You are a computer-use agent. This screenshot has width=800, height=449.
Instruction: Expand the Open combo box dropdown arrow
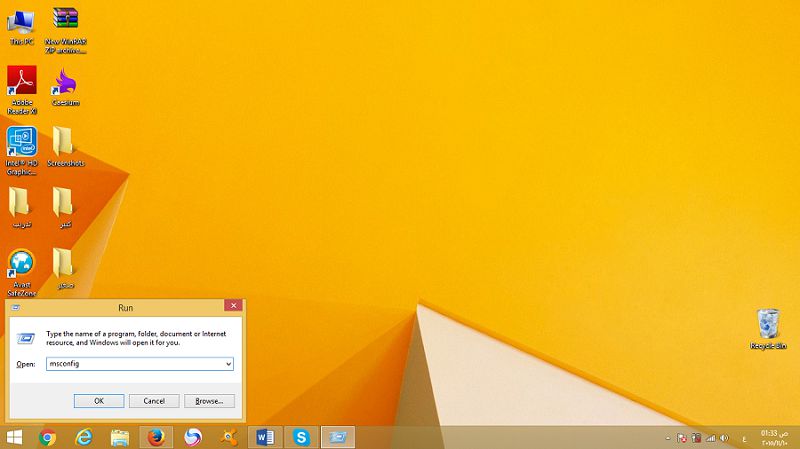229,364
